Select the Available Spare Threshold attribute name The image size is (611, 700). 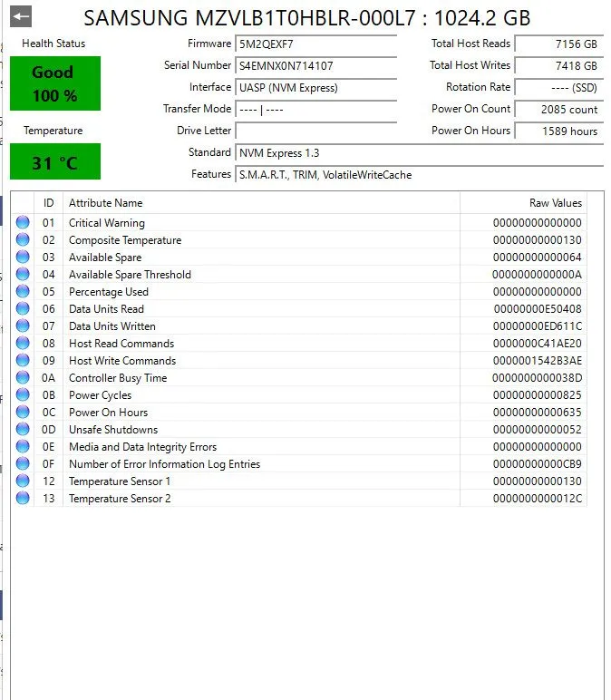coord(130,275)
